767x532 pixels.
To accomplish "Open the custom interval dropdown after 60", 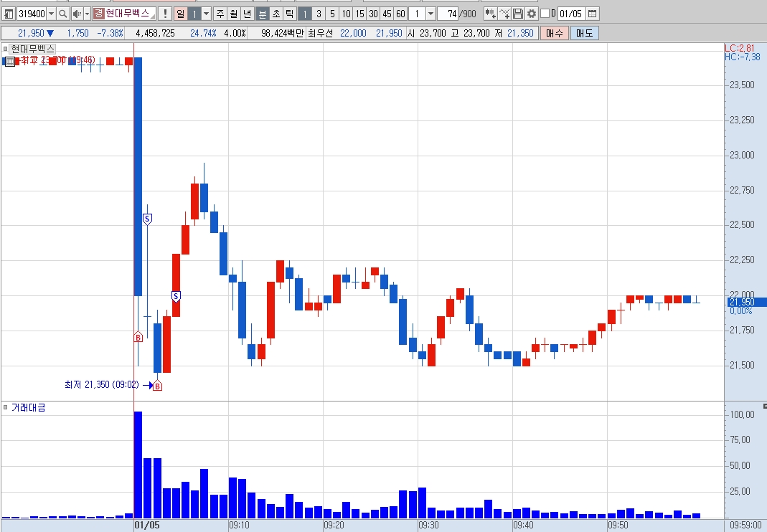I will pos(431,14).
